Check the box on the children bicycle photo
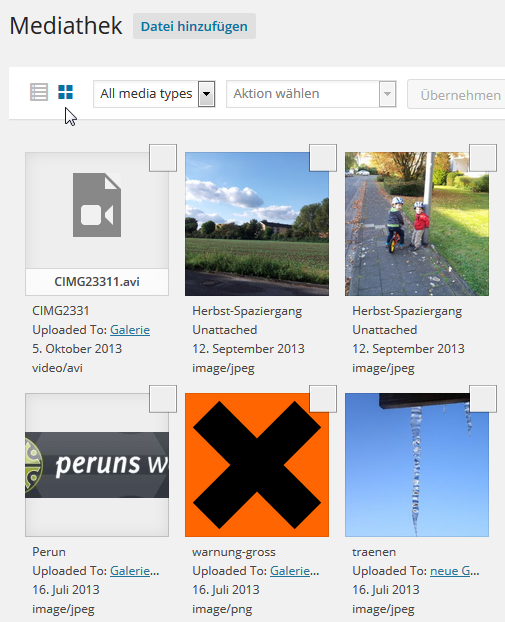This screenshot has height=622, width=505. (483, 158)
